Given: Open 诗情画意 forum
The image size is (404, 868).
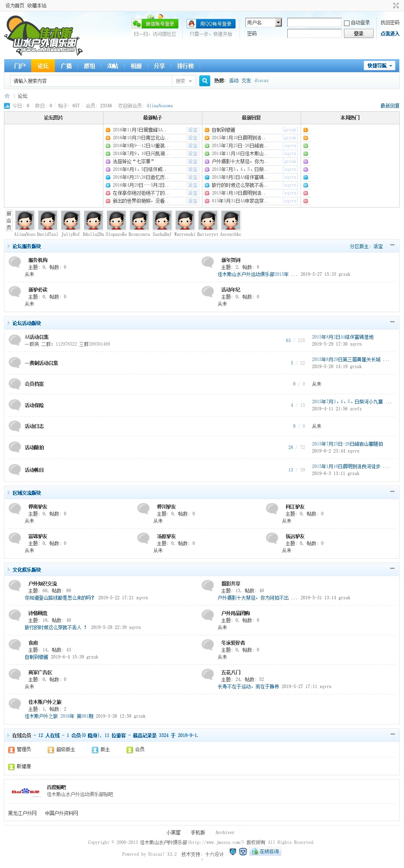Looking at the screenshot, I should 38,613.
